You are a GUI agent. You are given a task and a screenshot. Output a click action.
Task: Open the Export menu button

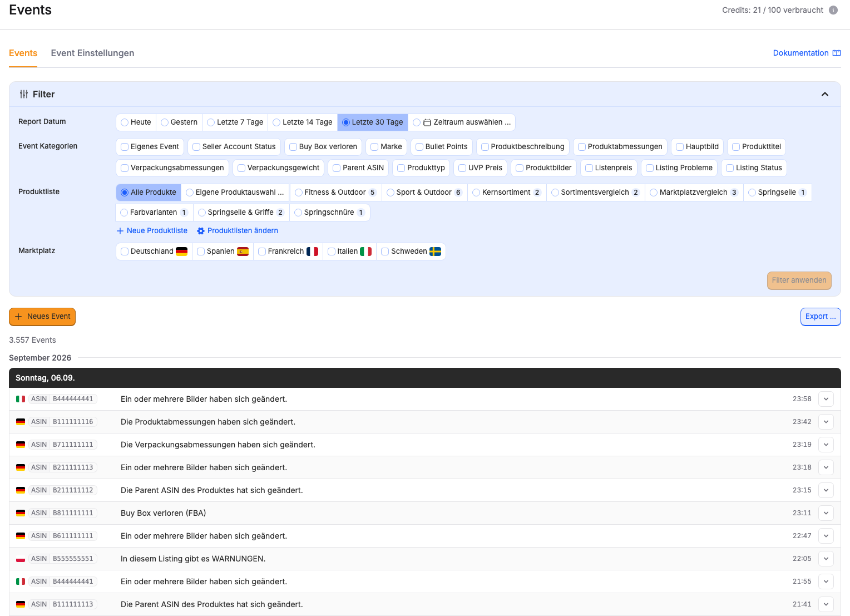click(821, 317)
